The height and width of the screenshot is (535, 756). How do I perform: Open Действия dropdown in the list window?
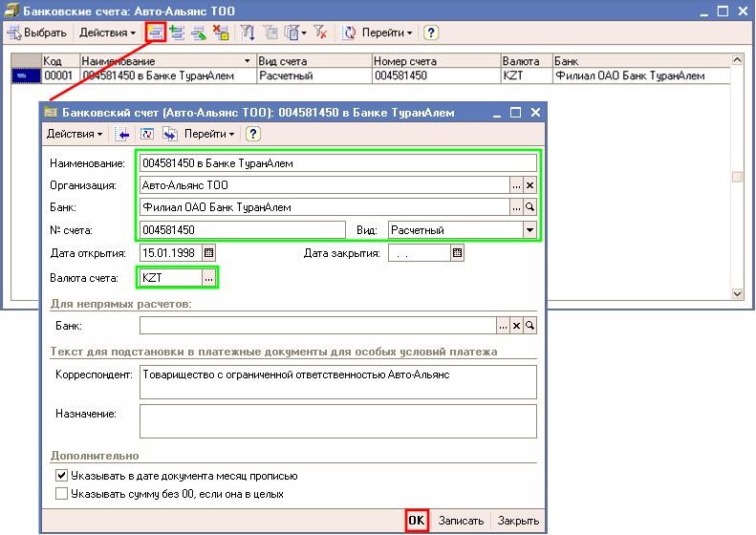pyautogui.click(x=108, y=32)
